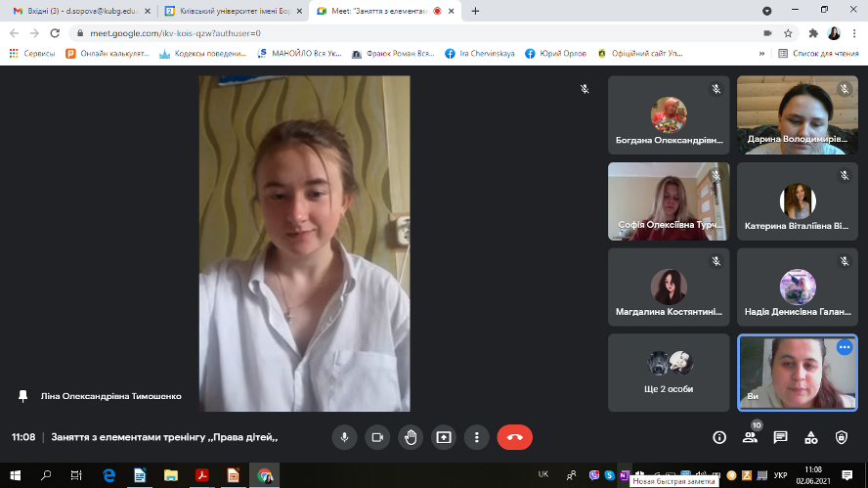Open the МАНОЙЛО bookmark
This screenshot has width=868, height=488.
coord(299,53)
